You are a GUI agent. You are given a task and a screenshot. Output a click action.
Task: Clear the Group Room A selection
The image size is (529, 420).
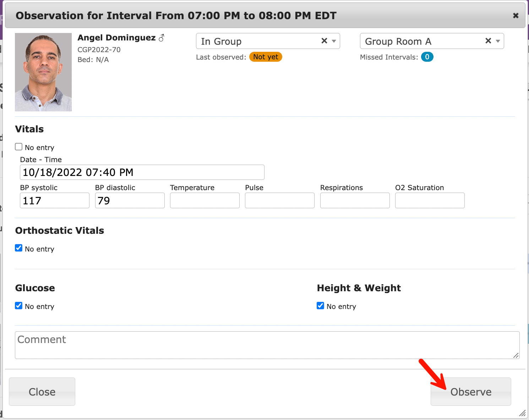tap(488, 41)
